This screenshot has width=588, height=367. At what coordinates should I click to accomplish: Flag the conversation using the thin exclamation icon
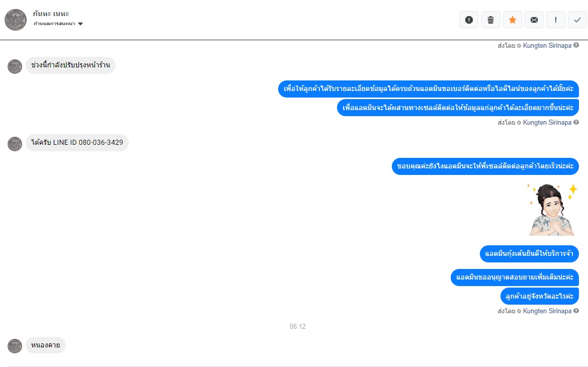click(x=556, y=20)
